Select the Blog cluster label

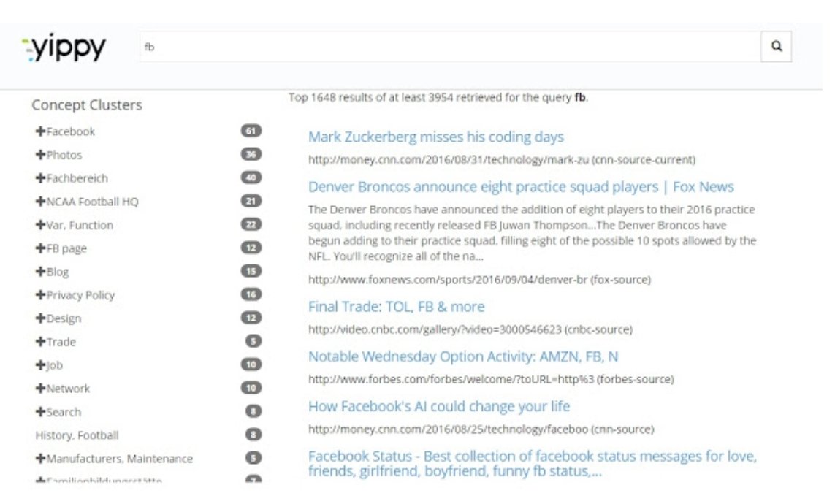tap(58, 272)
